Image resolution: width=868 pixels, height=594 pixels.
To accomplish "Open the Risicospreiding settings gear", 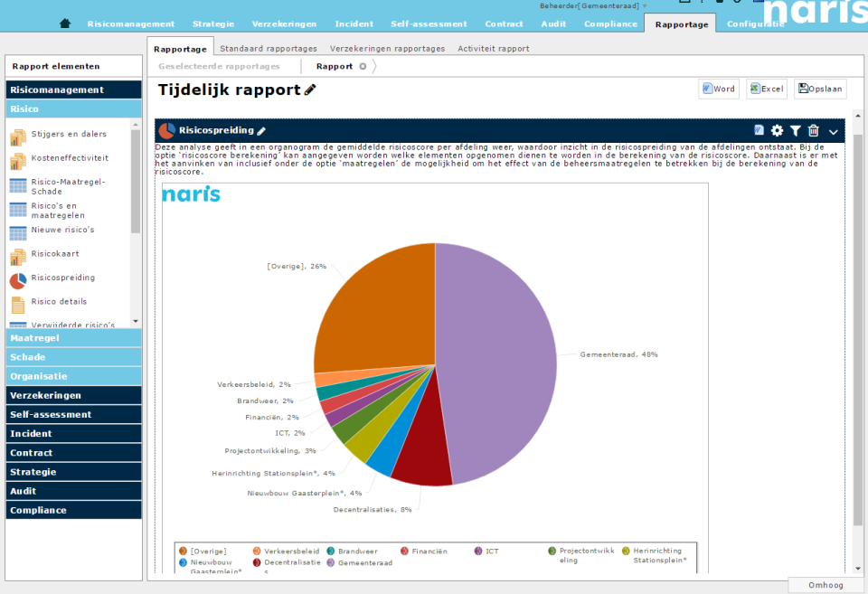I will click(776, 130).
